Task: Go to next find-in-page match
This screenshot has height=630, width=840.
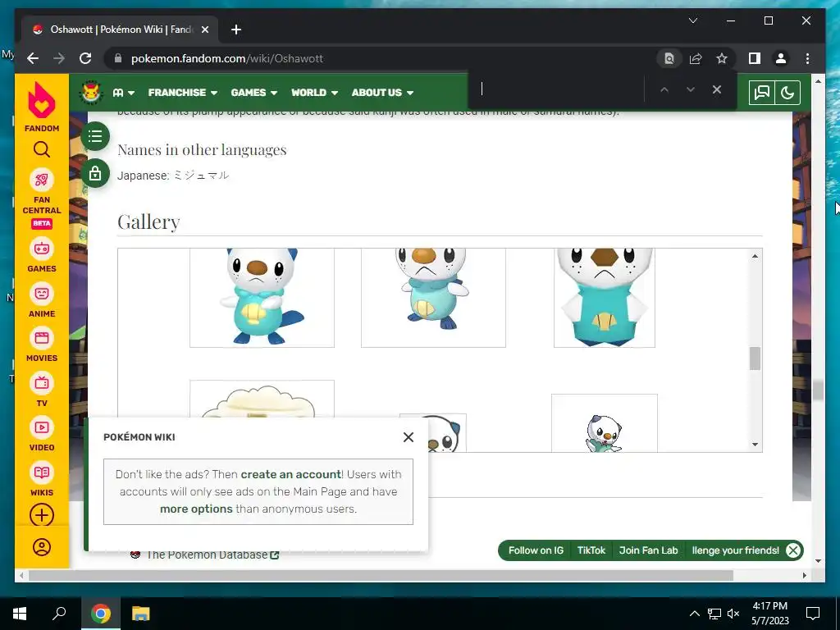Action: coord(691,89)
